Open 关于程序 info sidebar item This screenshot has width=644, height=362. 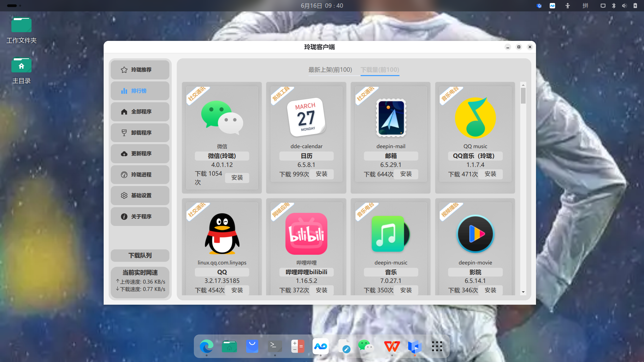[x=140, y=217]
